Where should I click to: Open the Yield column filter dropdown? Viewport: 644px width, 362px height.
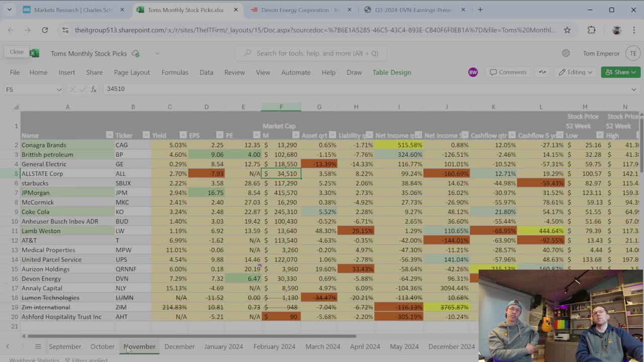click(x=183, y=135)
